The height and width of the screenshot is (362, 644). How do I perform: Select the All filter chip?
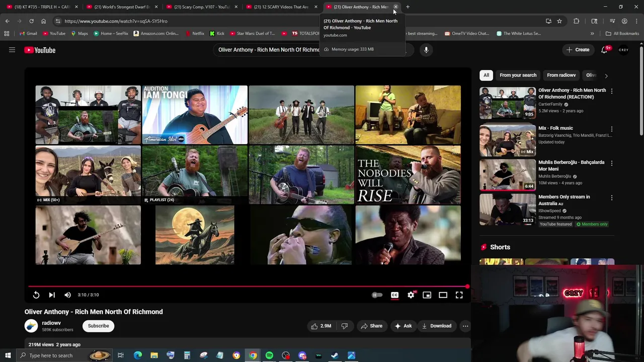(x=486, y=75)
